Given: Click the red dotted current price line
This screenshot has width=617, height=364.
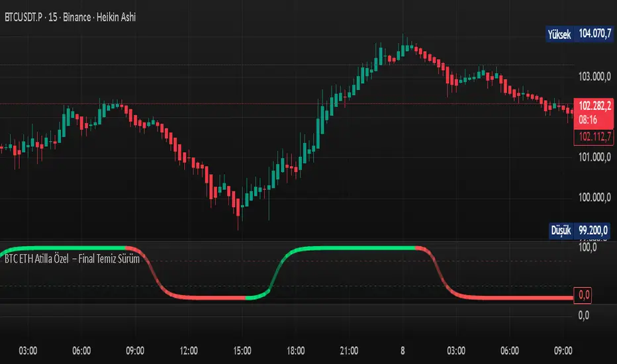Looking at the screenshot, I should point(287,104).
